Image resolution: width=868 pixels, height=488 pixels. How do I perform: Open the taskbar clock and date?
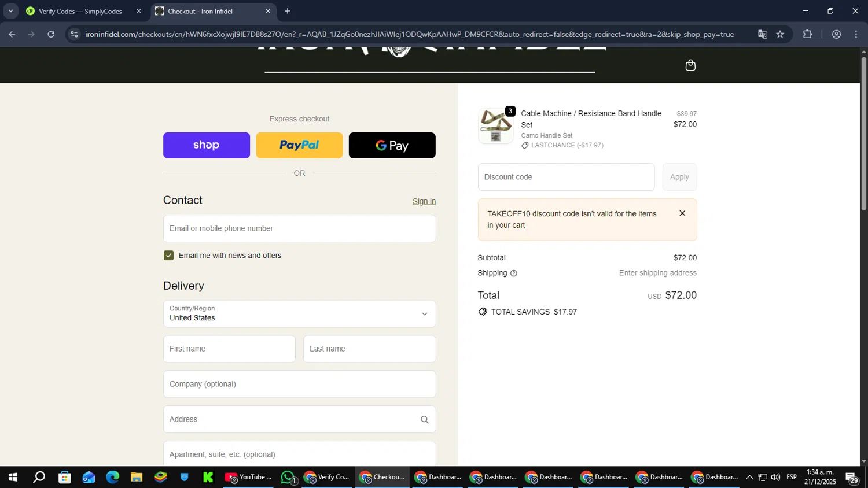point(820,477)
